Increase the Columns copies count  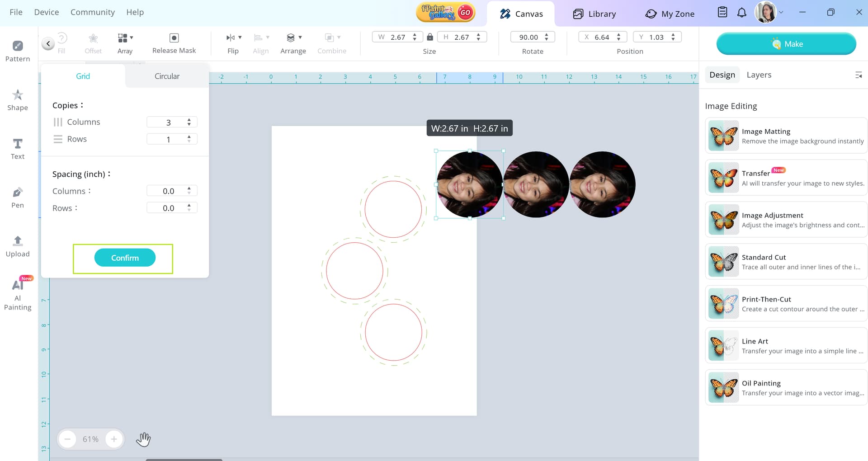[189, 120]
